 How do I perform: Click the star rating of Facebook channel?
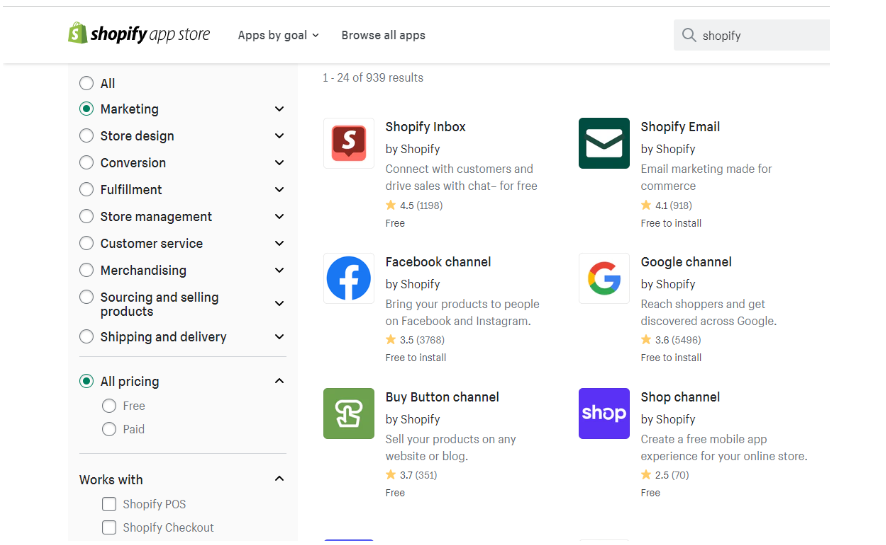[415, 340]
